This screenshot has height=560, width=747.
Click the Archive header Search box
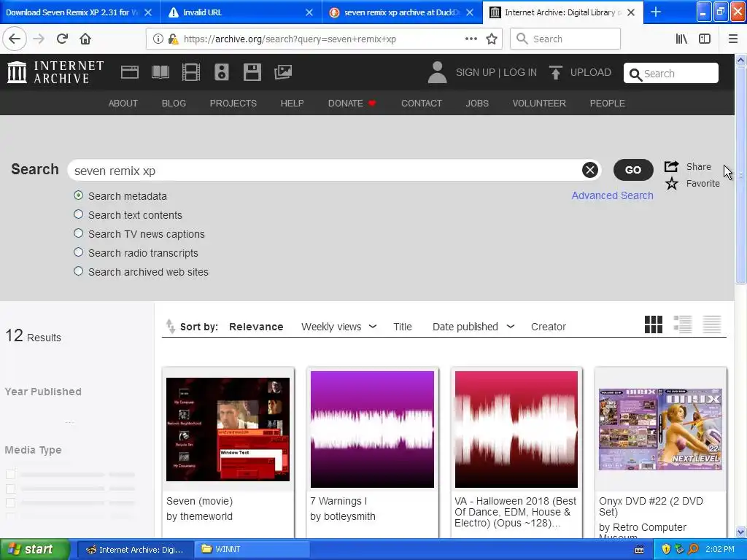[671, 74]
